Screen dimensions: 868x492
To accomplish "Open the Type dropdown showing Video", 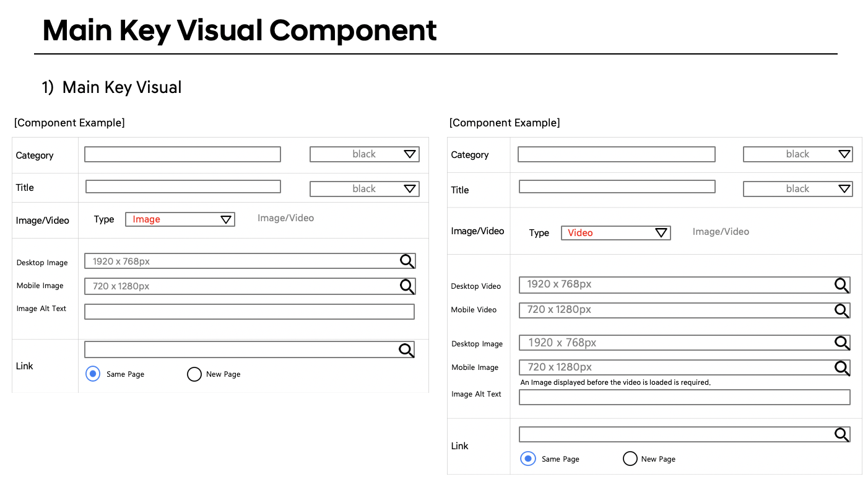I will pos(615,233).
